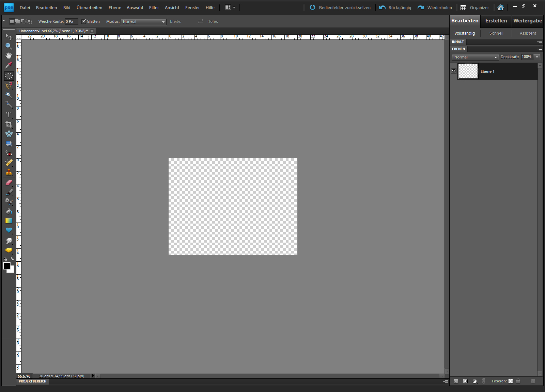
Task: Open the Modus Normal dropdown
Action: [x=143, y=22]
